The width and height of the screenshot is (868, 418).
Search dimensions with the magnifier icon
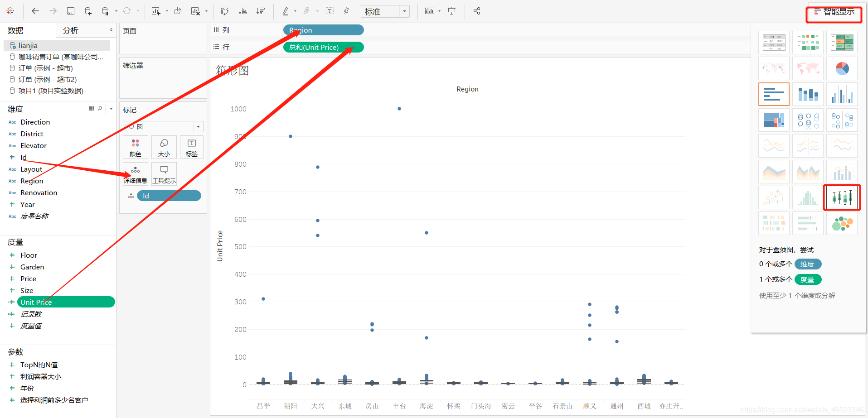tap(100, 109)
